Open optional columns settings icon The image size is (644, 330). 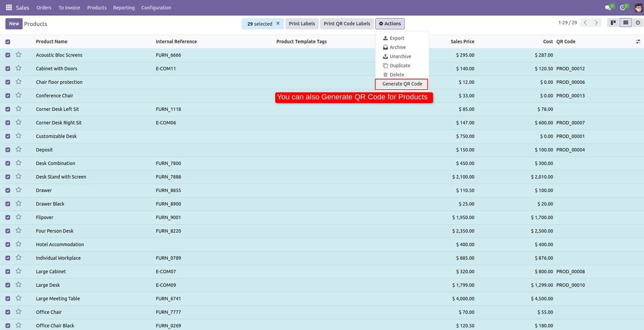tap(638, 41)
